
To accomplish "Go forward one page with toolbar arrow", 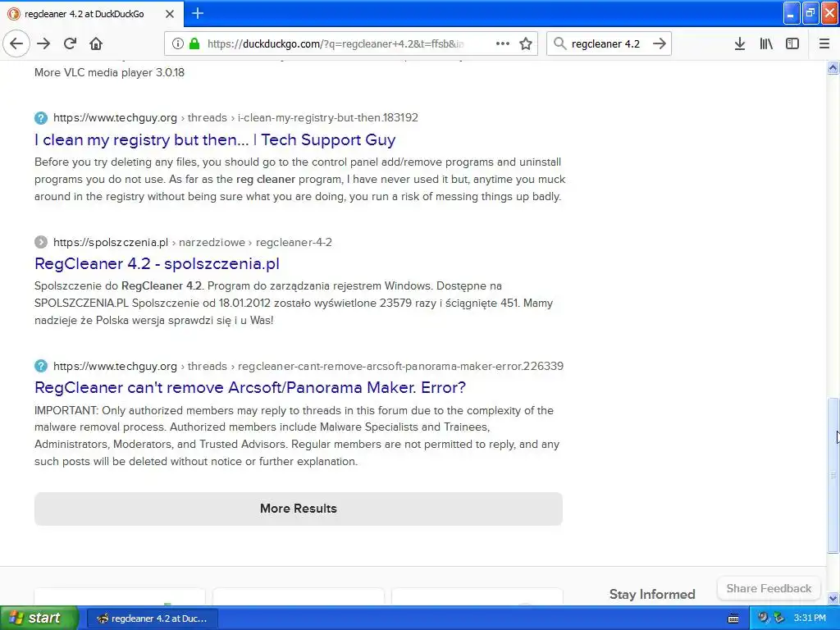I will click(43, 44).
